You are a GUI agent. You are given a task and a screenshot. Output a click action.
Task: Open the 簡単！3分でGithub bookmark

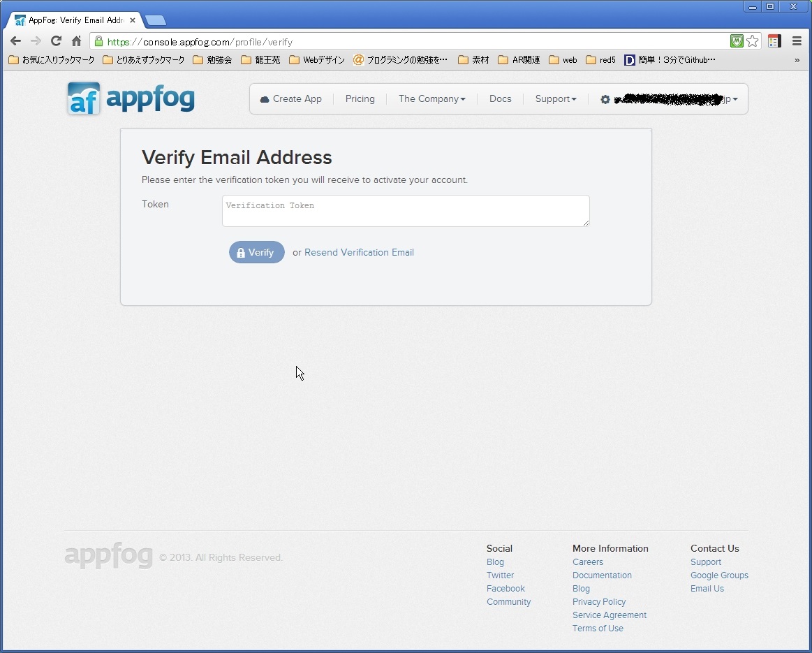(670, 60)
